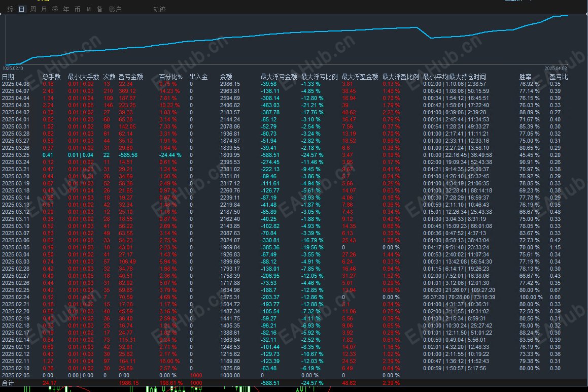Screen dimensions: 588x392
Task: Click the 盈亏比 column header
Action: click(559, 77)
